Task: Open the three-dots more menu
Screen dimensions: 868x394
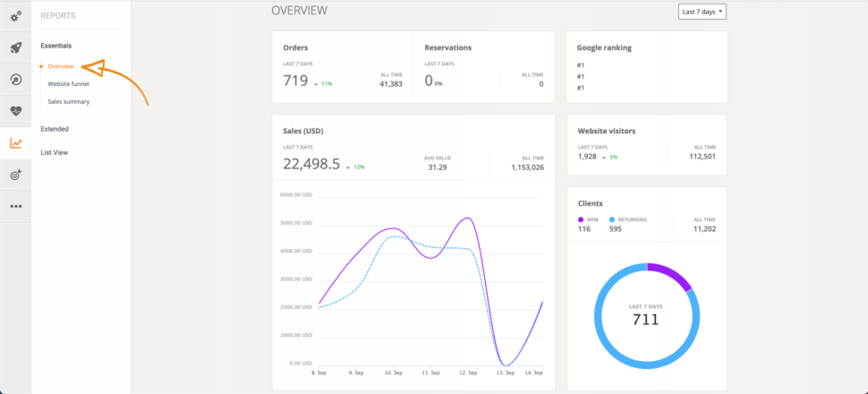Action: click(x=15, y=206)
